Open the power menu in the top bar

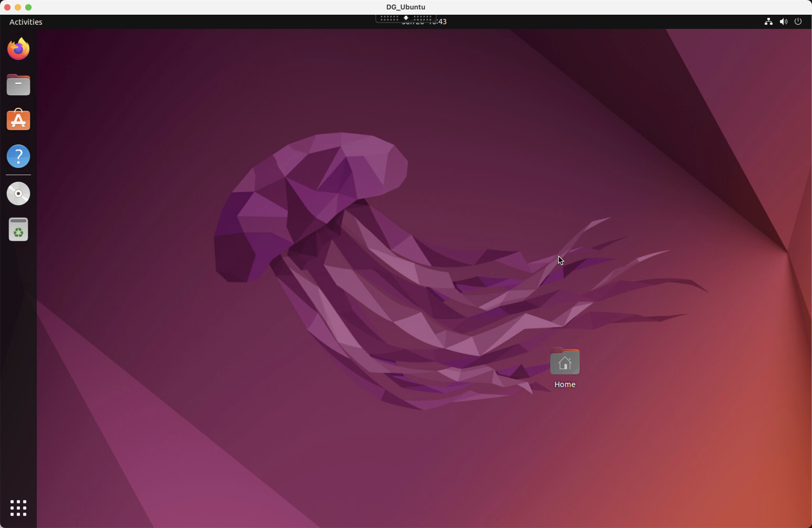tap(798, 22)
